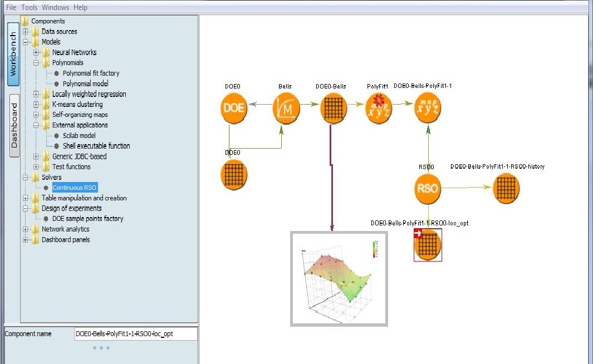
Task: Open the Windows menu
Action: [55, 7]
